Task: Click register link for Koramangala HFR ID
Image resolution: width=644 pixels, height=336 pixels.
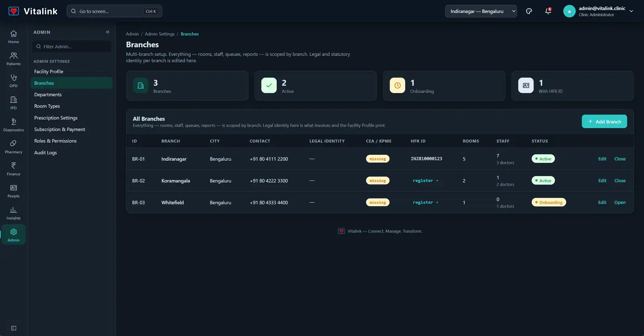Action: coord(425,180)
